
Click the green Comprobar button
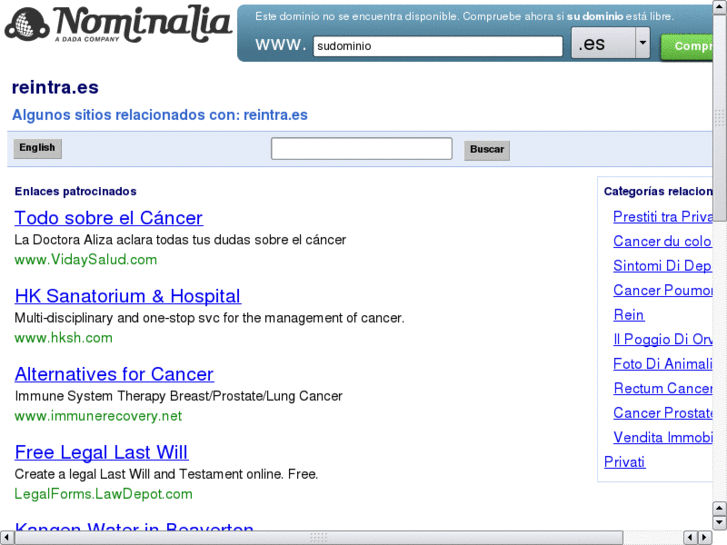(687, 46)
